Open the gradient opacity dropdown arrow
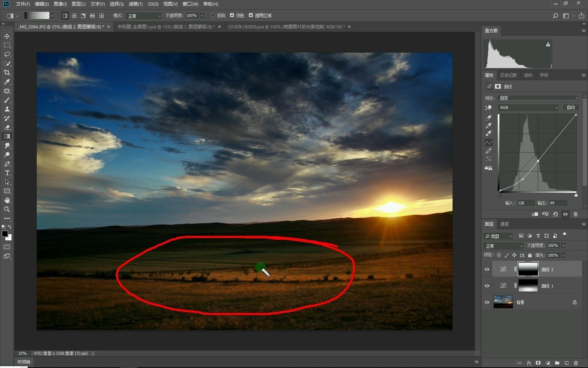The width and height of the screenshot is (588, 368). (x=202, y=16)
